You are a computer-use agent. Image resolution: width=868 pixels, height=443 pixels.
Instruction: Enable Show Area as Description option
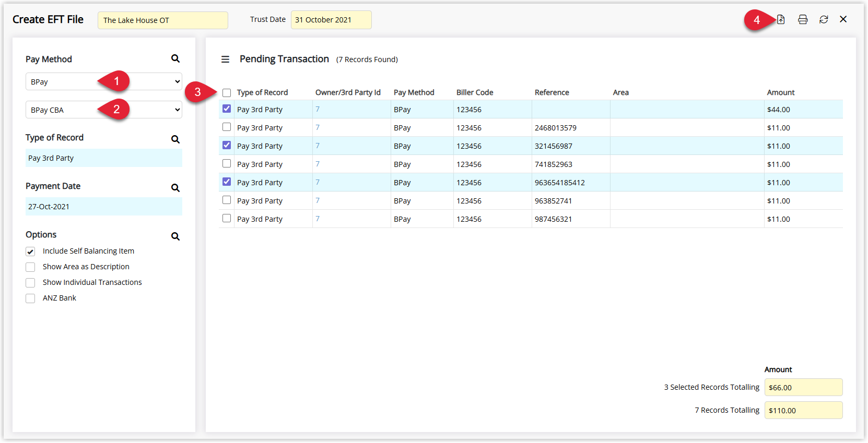pyautogui.click(x=30, y=267)
